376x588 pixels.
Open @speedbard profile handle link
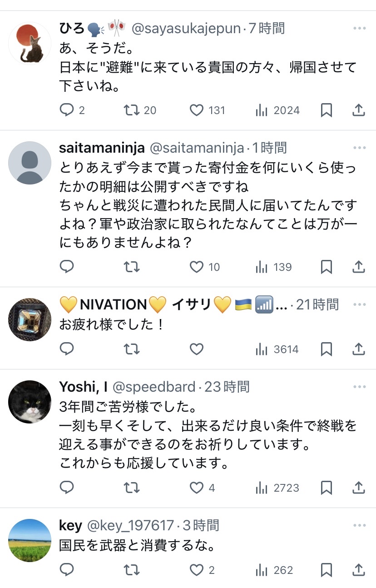click(x=153, y=387)
